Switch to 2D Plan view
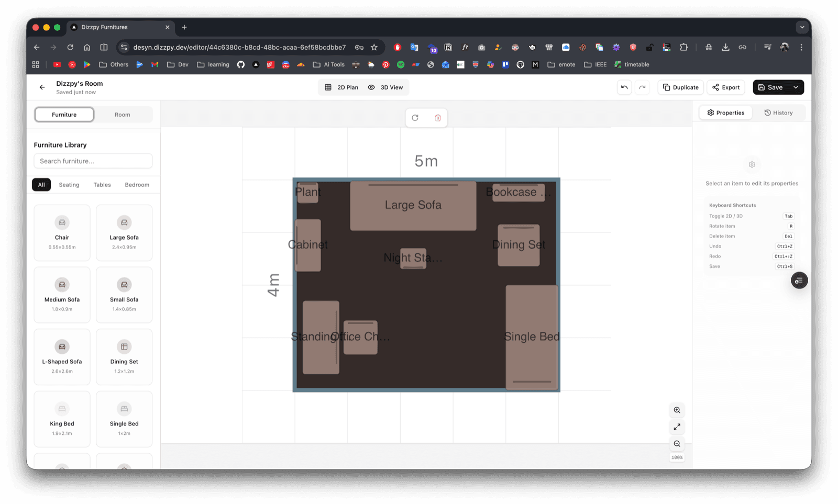Image resolution: width=838 pixels, height=504 pixels. click(341, 87)
